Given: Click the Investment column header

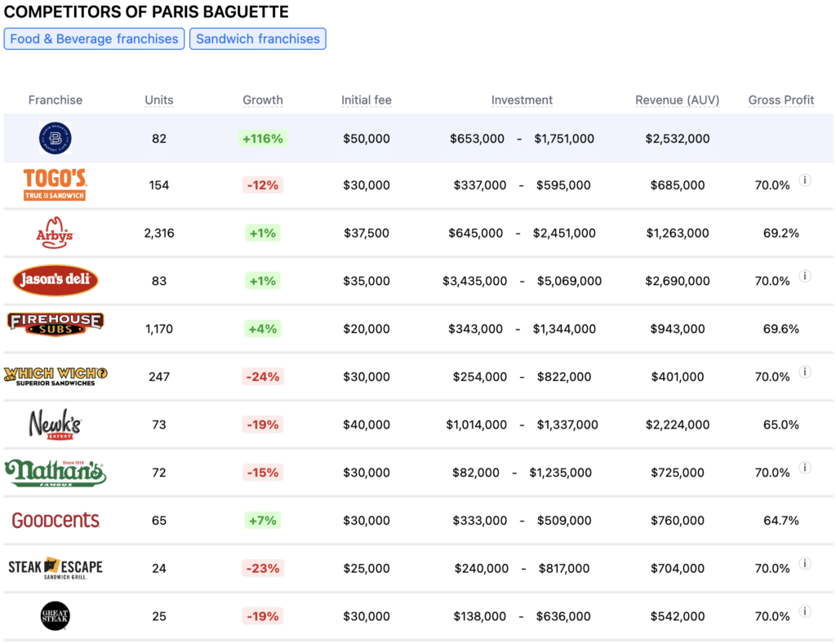Looking at the screenshot, I should (x=522, y=100).
